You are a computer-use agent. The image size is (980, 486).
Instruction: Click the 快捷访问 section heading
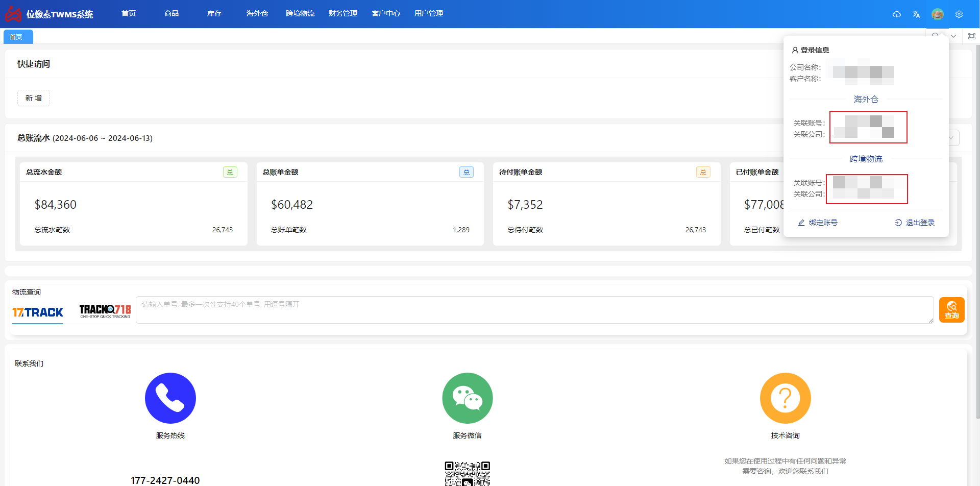(x=34, y=64)
